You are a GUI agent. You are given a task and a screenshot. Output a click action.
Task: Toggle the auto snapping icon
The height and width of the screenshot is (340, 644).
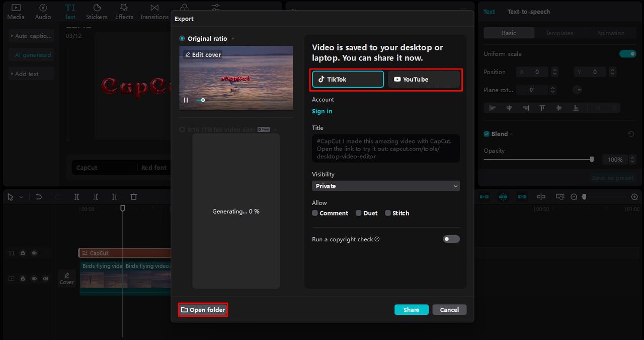(x=503, y=197)
